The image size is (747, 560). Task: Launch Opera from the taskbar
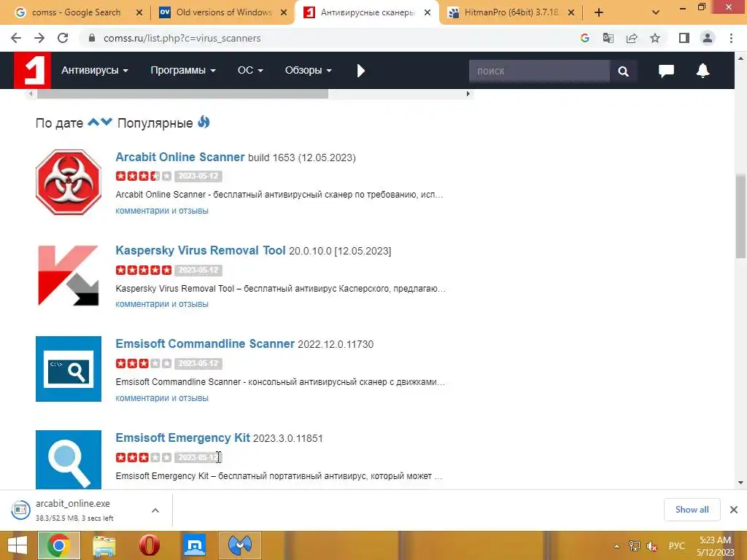(x=149, y=545)
